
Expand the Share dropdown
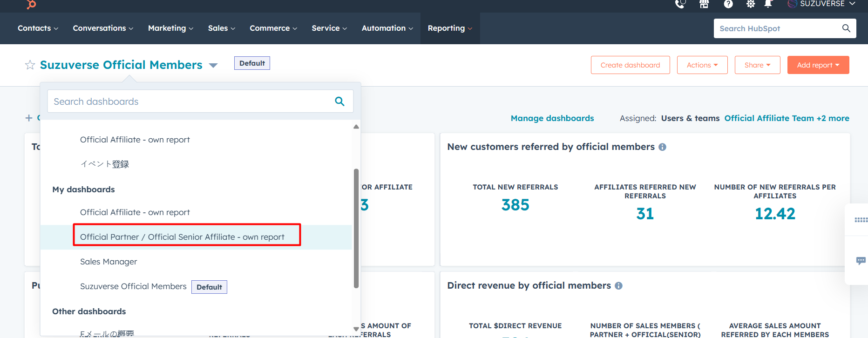(x=757, y=65)
